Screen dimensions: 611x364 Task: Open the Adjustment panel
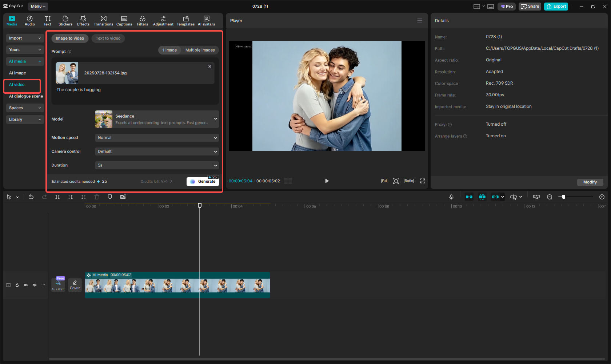(x=163, y=20)
